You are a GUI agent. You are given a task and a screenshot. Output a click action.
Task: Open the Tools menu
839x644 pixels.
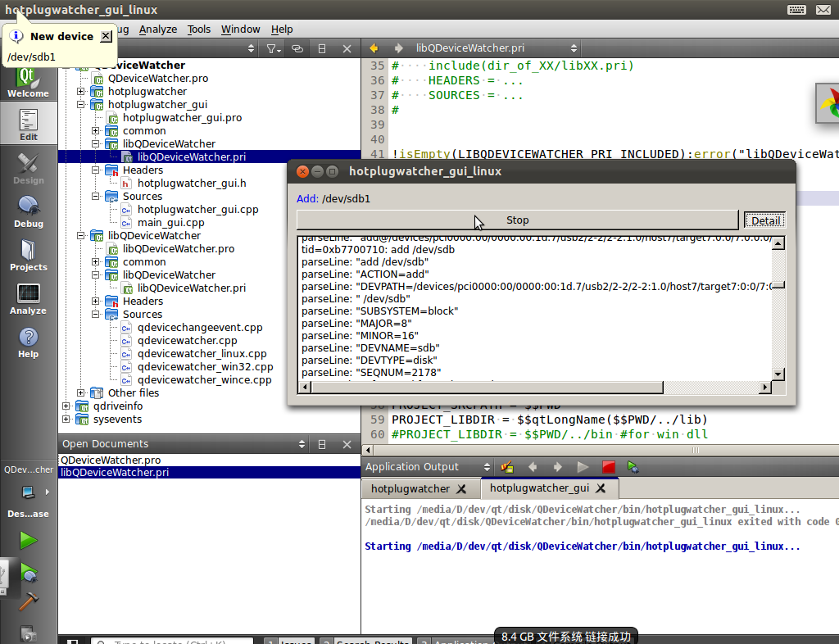[198, 29]
